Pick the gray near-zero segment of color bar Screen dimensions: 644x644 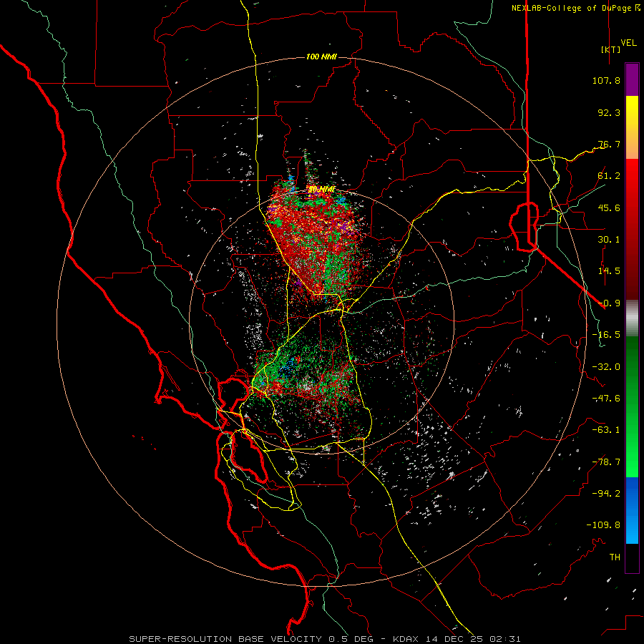632,318
